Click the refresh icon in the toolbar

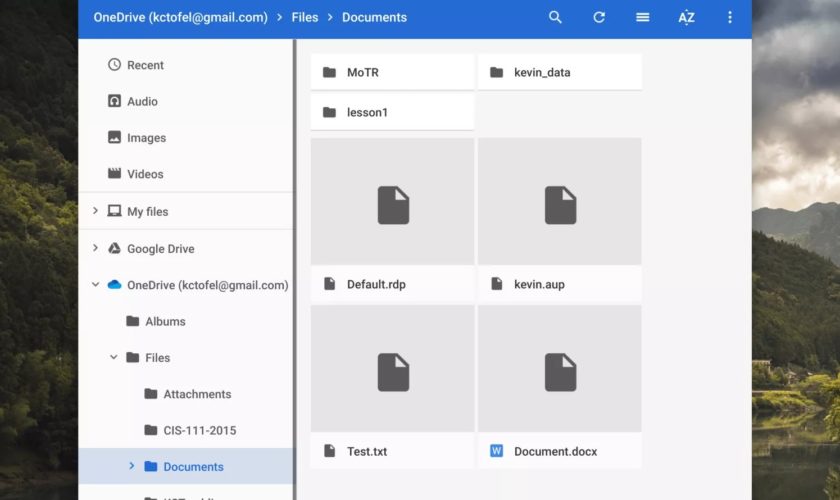599,17
